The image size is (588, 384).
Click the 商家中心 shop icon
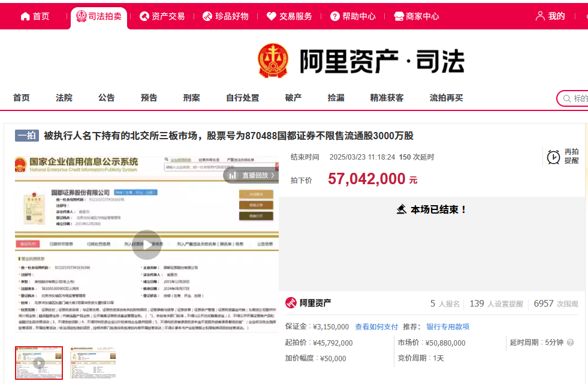click(x=399, y=16)
